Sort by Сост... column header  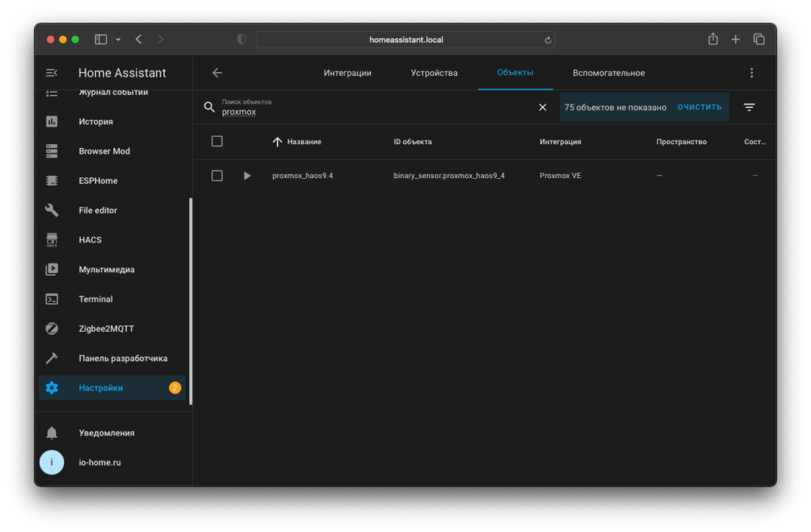tap(755, 142)
